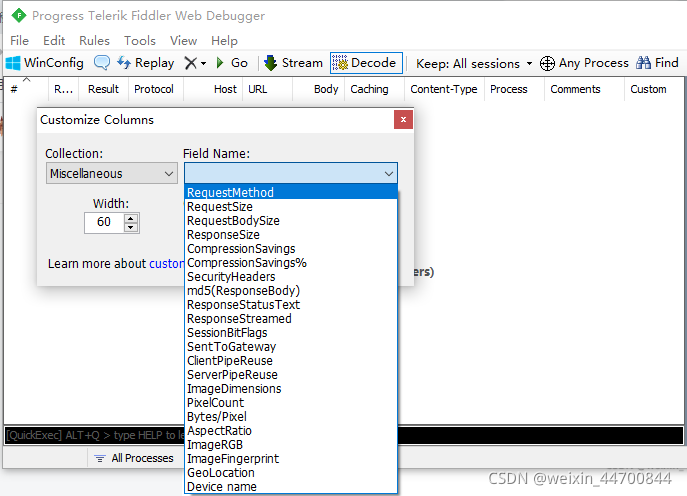Increase Width with the up spinner arrow

pyautogui.click(x=131, y=218)
